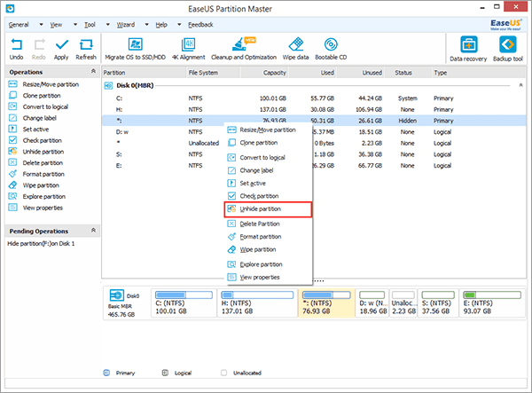Open Migrate OS to SSD/HDD tool
Screen dimensions: 532x393
(135, 49)
